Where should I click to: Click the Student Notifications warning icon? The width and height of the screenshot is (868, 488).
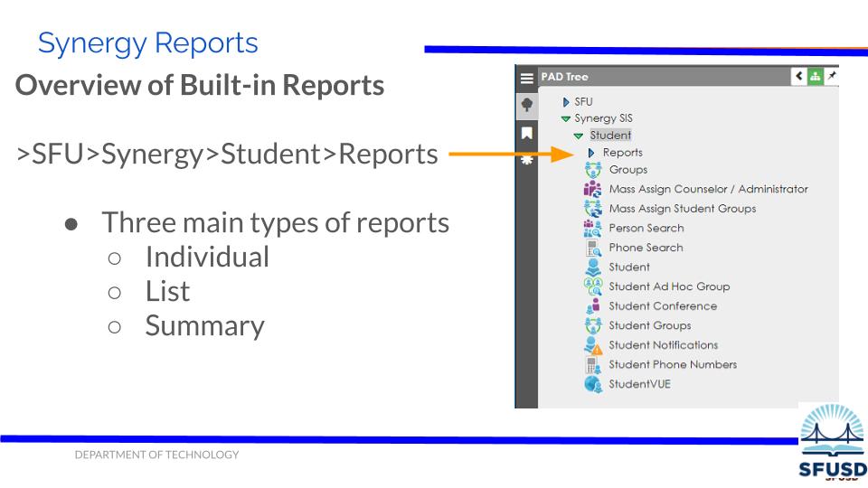click(593, 345)
